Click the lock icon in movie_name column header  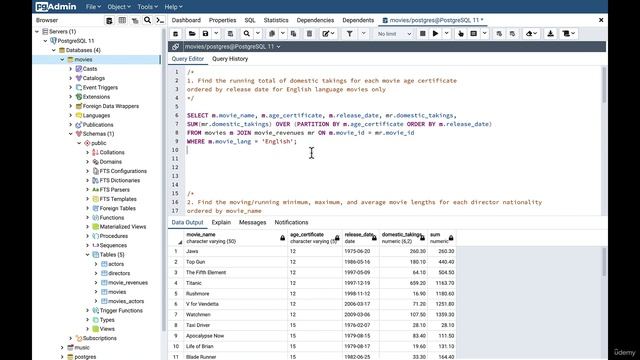click(x=282, y=238)
